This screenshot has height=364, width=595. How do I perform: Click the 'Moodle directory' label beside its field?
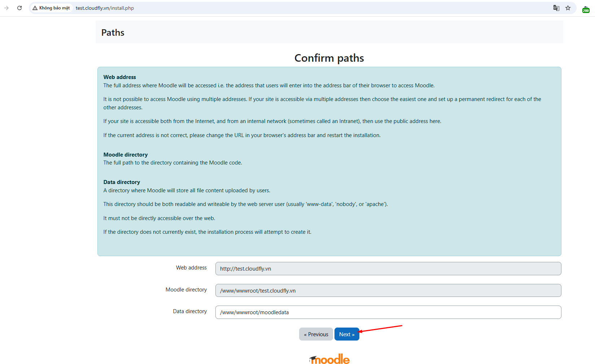coord(186,290)
